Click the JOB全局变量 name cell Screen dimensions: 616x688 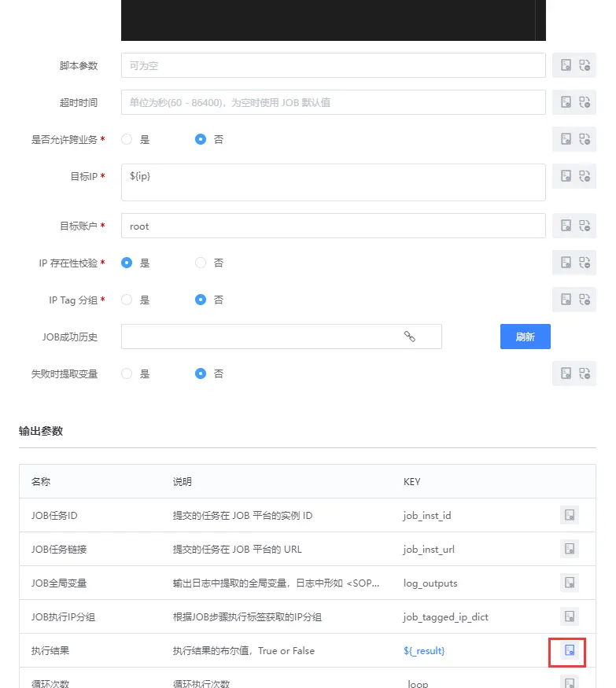59,583
